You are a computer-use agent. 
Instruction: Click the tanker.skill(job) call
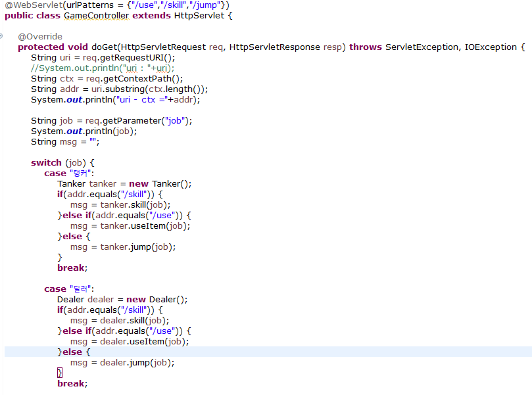(x=133, y=205)
